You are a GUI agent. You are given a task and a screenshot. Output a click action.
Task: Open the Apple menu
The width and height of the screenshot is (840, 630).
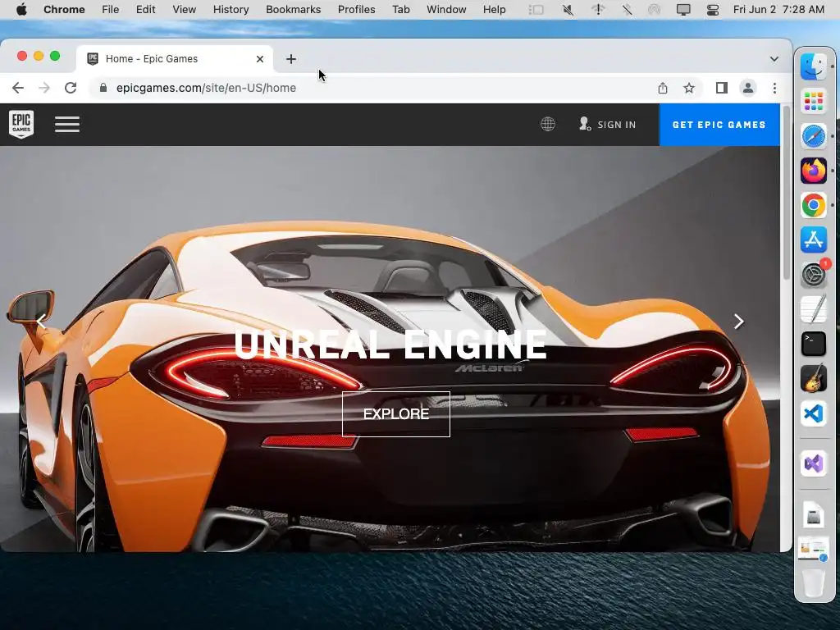tap(21, 10)
